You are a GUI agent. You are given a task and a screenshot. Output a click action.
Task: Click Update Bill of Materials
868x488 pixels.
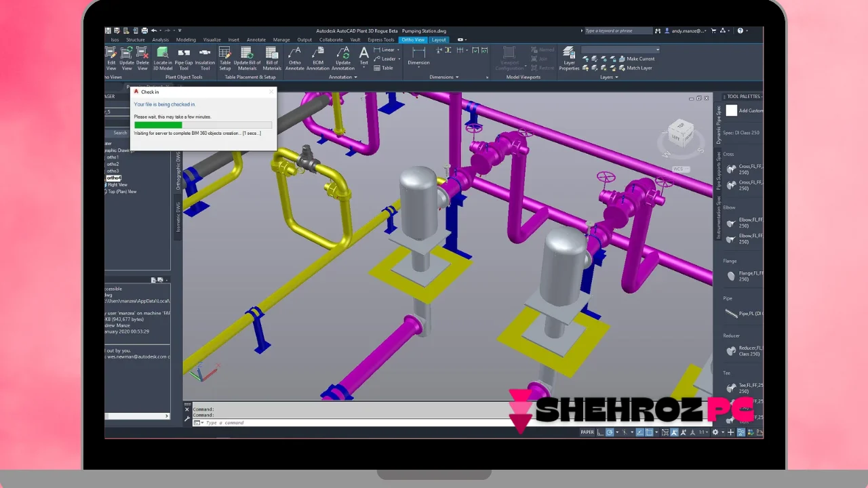click(247, 58)
